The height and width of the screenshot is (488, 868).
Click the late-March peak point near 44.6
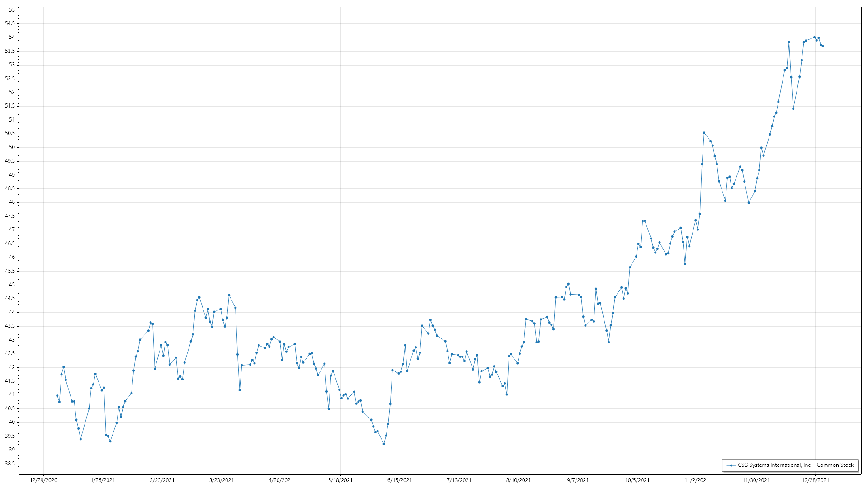[x=229, y=295]
